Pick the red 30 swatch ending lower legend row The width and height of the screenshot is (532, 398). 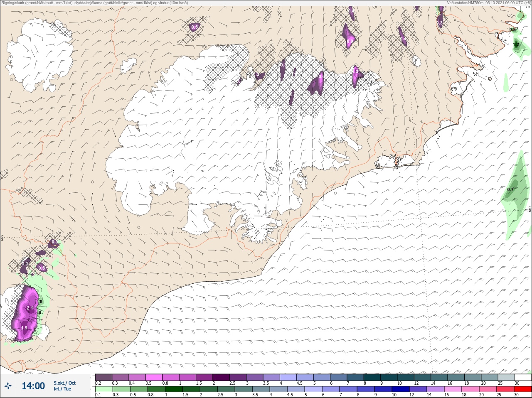(x=523, y=389)
